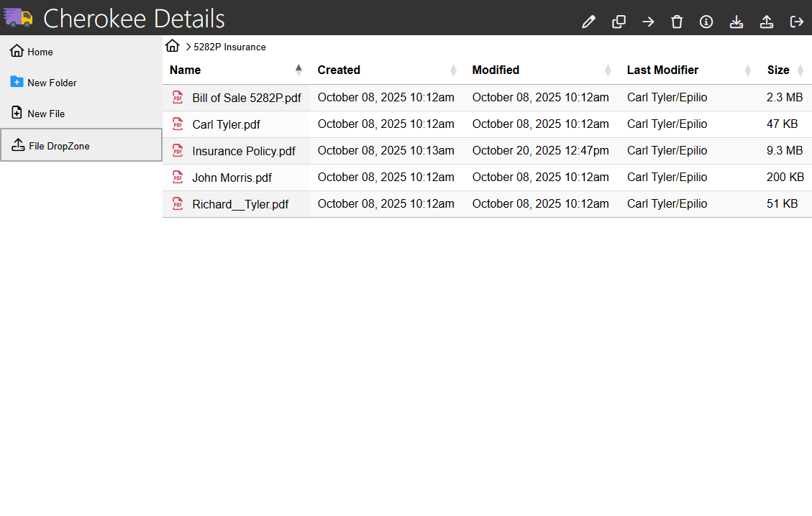Click the pencil edit icon in the toolbar

click(589, 22)
